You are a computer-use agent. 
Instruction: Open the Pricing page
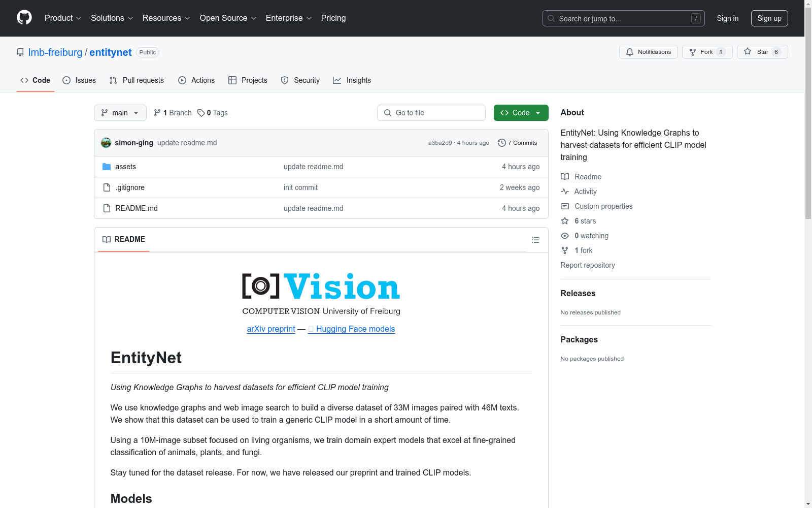pyautogui.click(x=333, y=18)
